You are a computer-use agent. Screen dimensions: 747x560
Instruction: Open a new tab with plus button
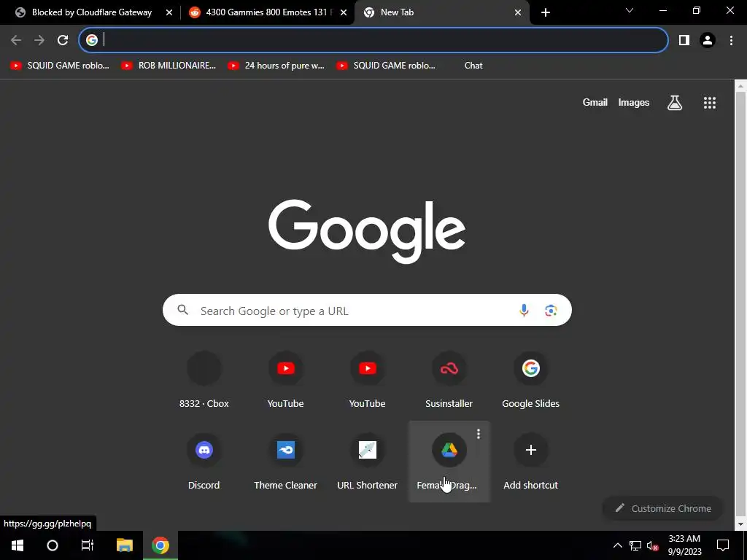[546, 13]
